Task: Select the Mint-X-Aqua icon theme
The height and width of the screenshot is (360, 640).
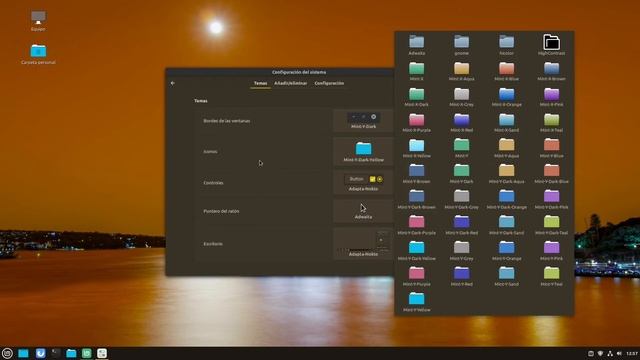Action: tap(461, 71)
